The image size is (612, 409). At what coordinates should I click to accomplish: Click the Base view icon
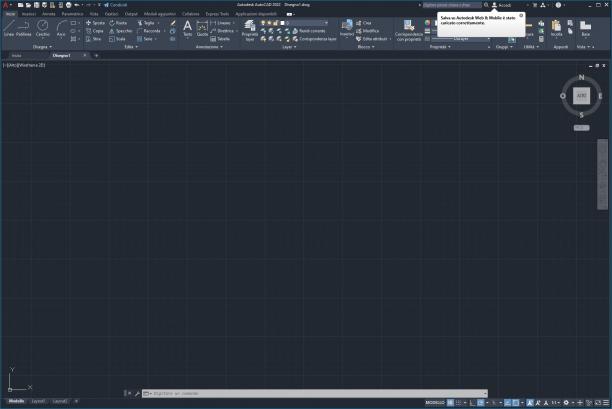[x=585, y=28]
